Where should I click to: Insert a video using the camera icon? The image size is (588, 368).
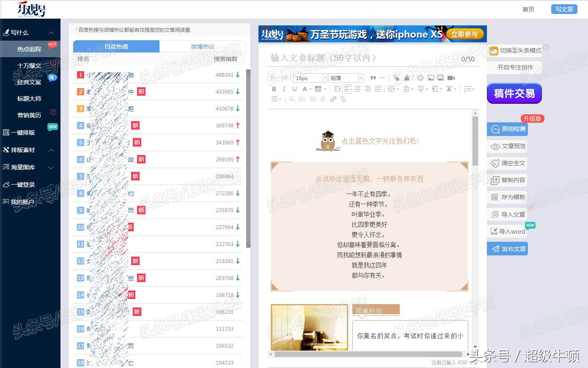pos(451,78)
